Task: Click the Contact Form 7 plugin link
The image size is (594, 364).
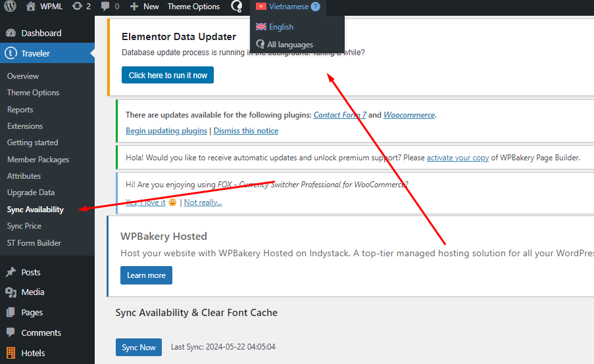Action: [340, 114]
